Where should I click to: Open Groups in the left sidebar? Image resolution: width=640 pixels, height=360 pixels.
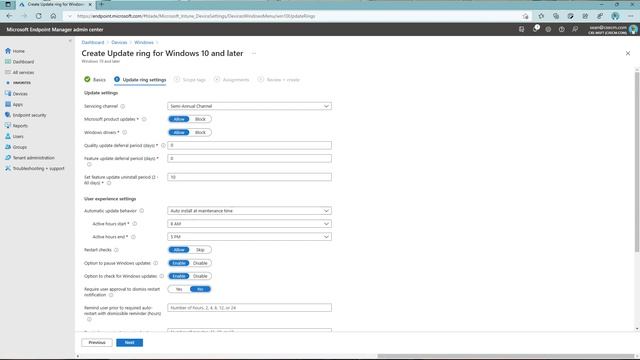tap(16, 147)
